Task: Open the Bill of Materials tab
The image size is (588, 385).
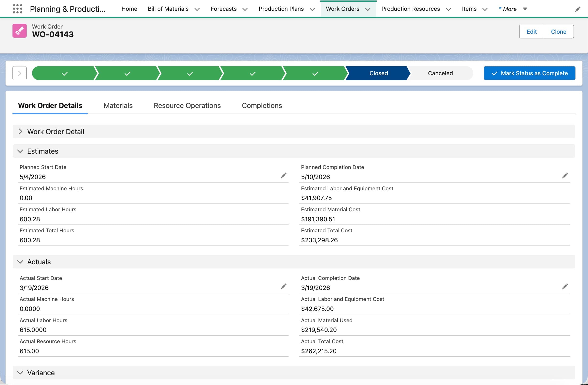Action: point(168,9)
